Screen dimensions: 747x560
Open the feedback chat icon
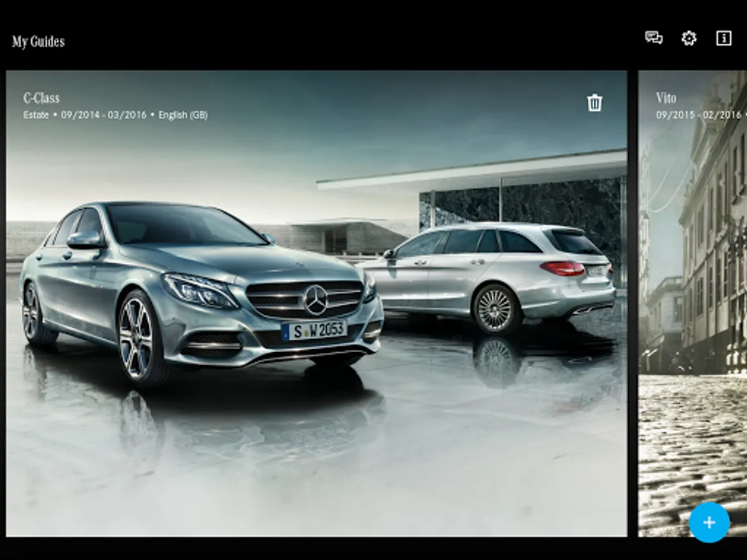tap(654, 38)
